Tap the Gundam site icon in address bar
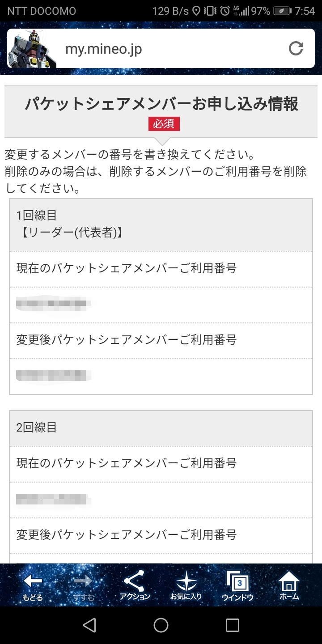 coord(31,49)
